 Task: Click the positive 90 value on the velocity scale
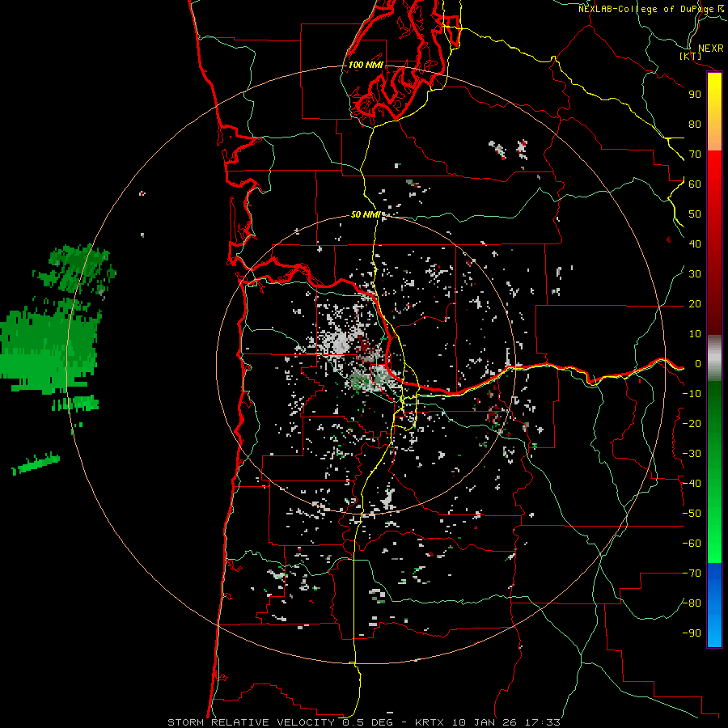click(695, 95)
